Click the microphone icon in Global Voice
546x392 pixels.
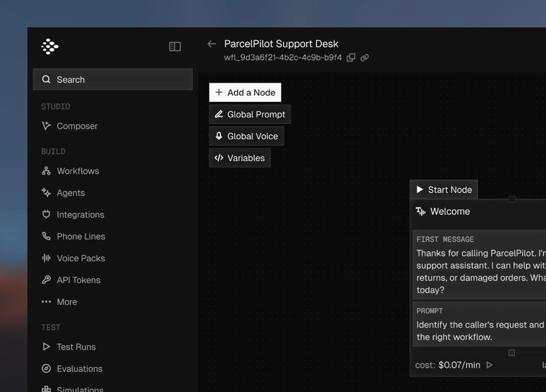[219, 136]
